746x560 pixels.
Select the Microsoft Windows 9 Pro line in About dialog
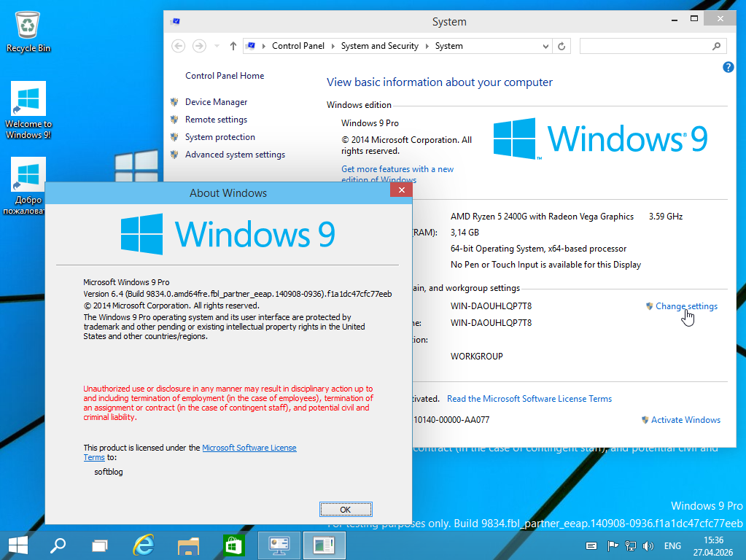click(x=126, y=282)
